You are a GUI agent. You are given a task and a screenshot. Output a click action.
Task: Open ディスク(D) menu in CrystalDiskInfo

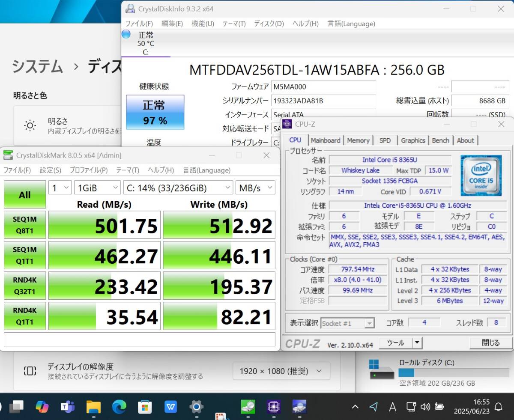[x=269, y=24]
